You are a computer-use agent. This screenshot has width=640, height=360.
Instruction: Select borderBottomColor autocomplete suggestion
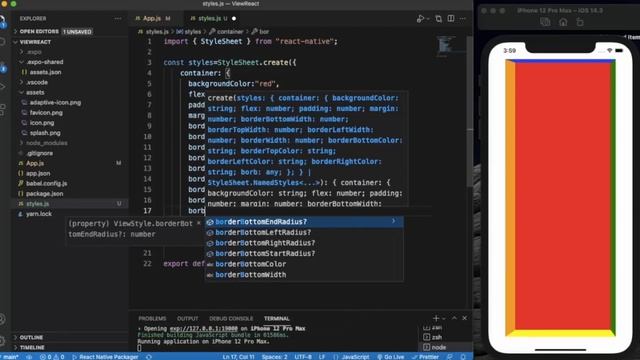click(304, 264)
